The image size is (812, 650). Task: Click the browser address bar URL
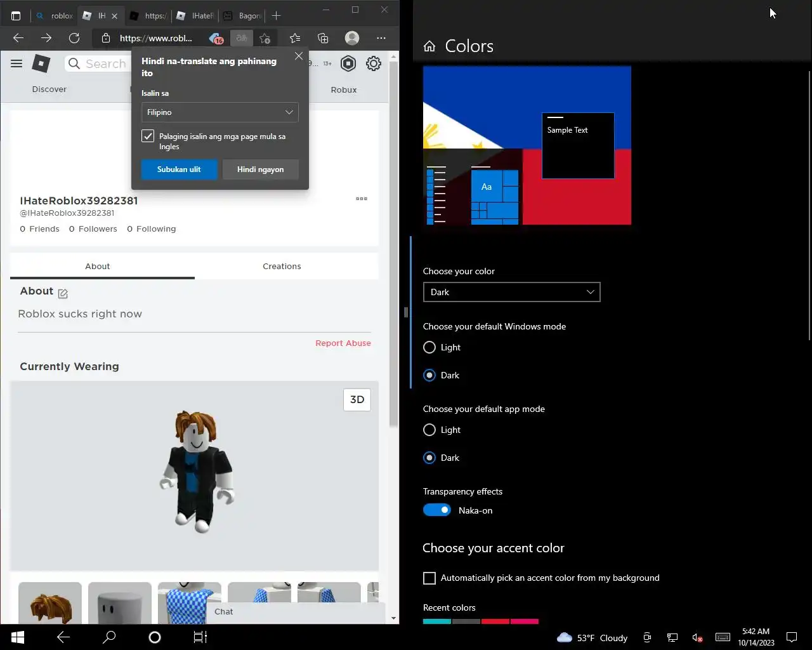[156, 38]
